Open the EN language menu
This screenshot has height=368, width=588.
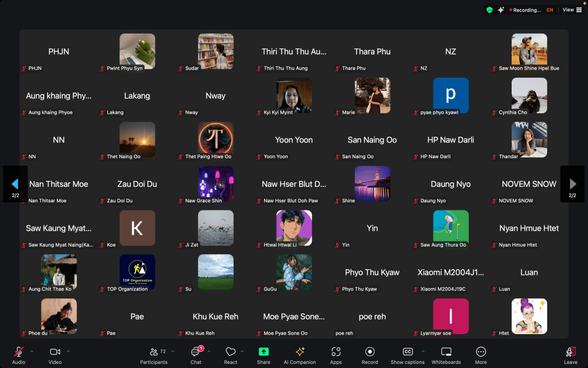tap(550, 10)
